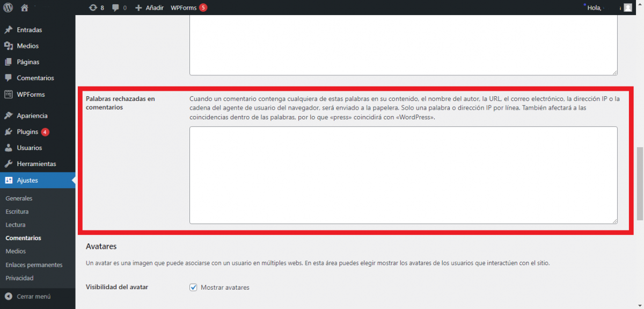This screenshot has height=309, width=644.
Task: Click the Medios sidebar icon
Action: [9, 46]
